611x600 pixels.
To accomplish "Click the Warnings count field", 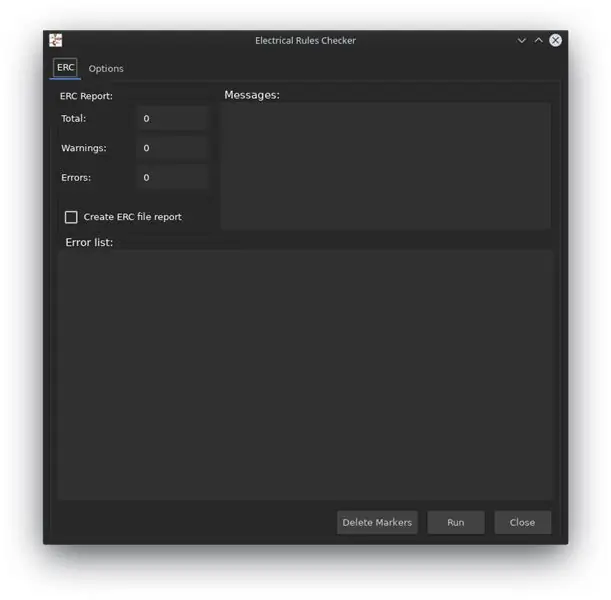I will (x=172, y=148).
